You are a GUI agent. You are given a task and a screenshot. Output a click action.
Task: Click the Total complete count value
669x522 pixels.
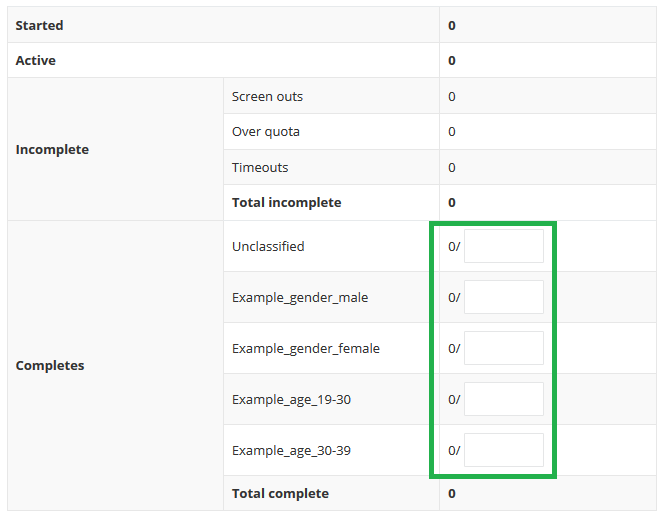(x=452, y=494)
